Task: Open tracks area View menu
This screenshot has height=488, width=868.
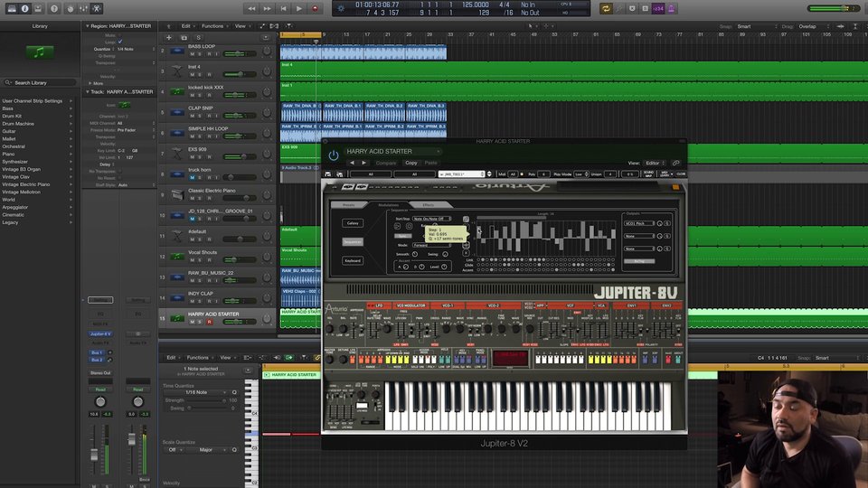Action: click(x=241, y=26)
